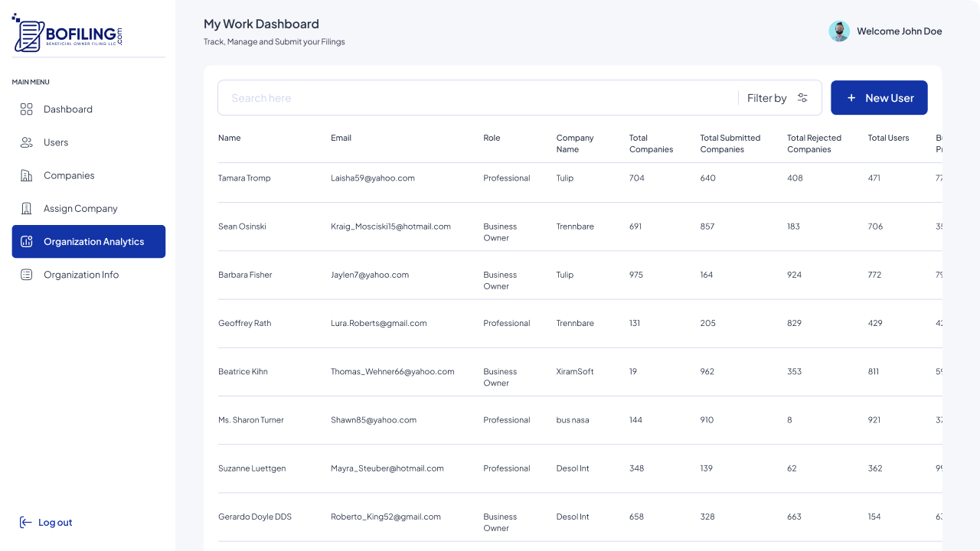Screen dimensions: 980x551
Task: Click the Log out link
Action: tap(55, 523)
